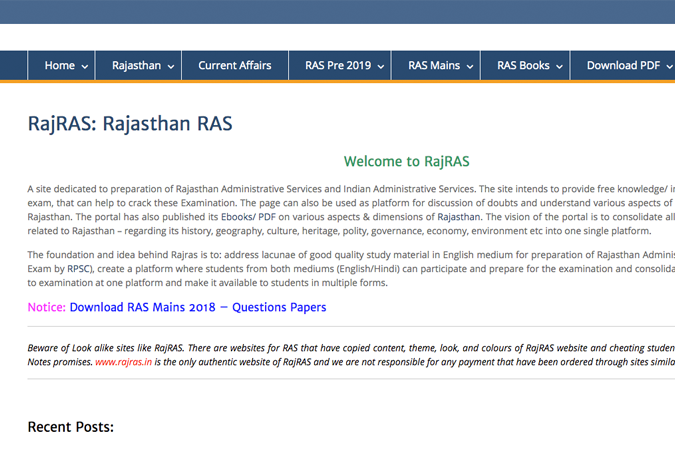Open the Download PDF menu
Viewport: 675px width, 450px height.
[x=623, y=66]
